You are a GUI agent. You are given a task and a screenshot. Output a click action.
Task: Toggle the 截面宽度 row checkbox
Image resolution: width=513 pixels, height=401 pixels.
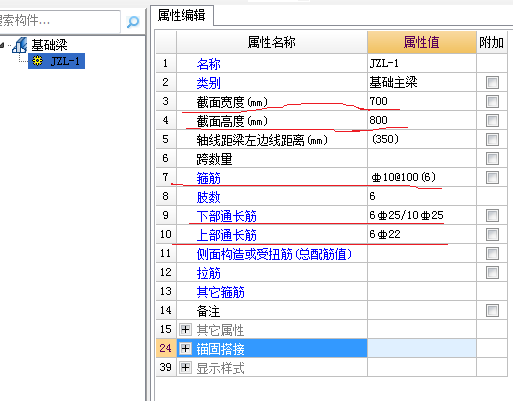(492, 102)
